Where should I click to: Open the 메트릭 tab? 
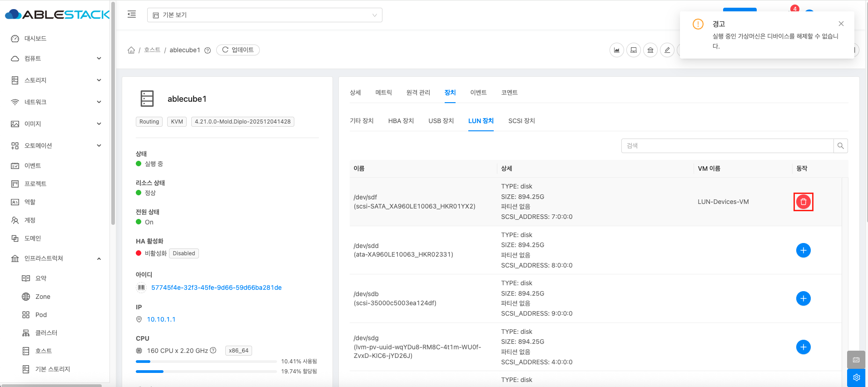[x=383, y=93]
